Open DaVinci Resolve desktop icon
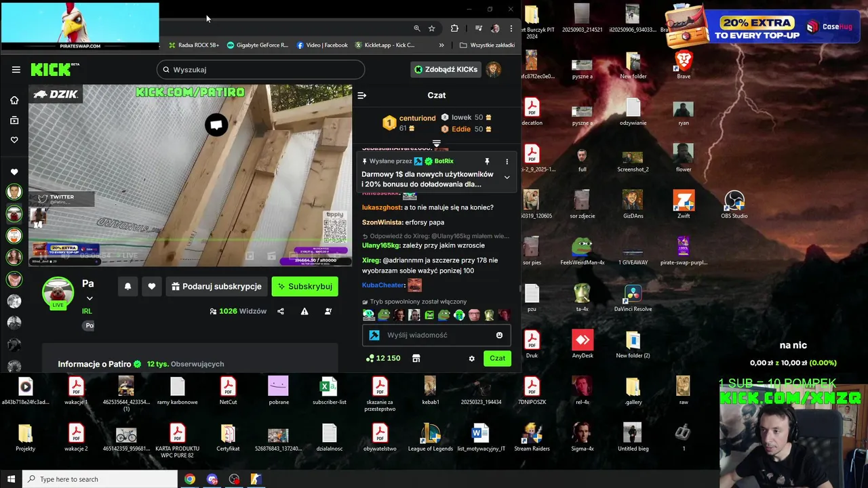This screenshot has width=868, height=488. click(x=633, y=297)
